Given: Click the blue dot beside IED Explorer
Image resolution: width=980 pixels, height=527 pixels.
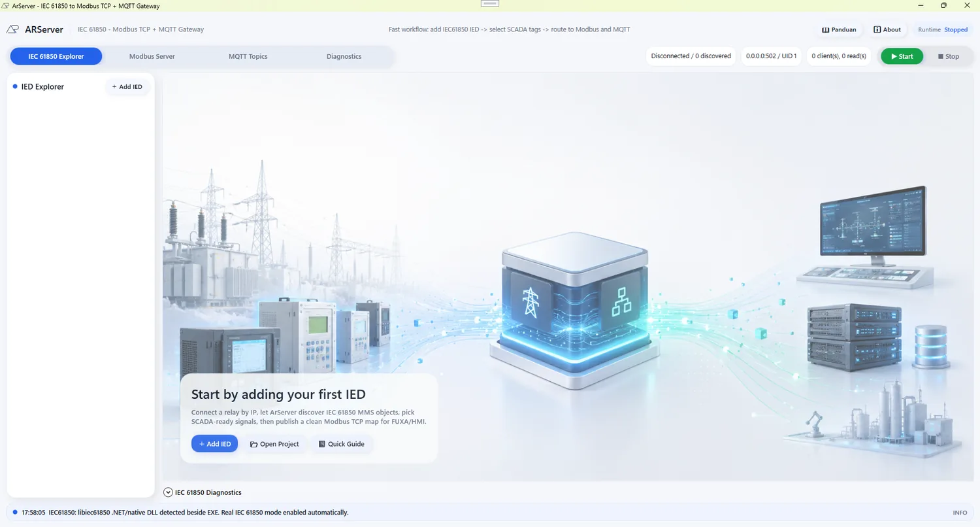Looking at the screenshot, I should [15, 86].
